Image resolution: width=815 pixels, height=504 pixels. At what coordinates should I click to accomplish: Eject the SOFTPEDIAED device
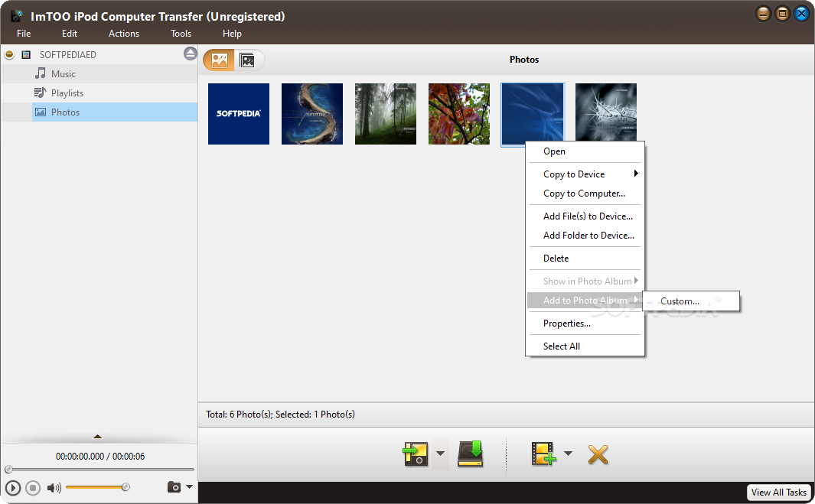(x=191, y=54)
